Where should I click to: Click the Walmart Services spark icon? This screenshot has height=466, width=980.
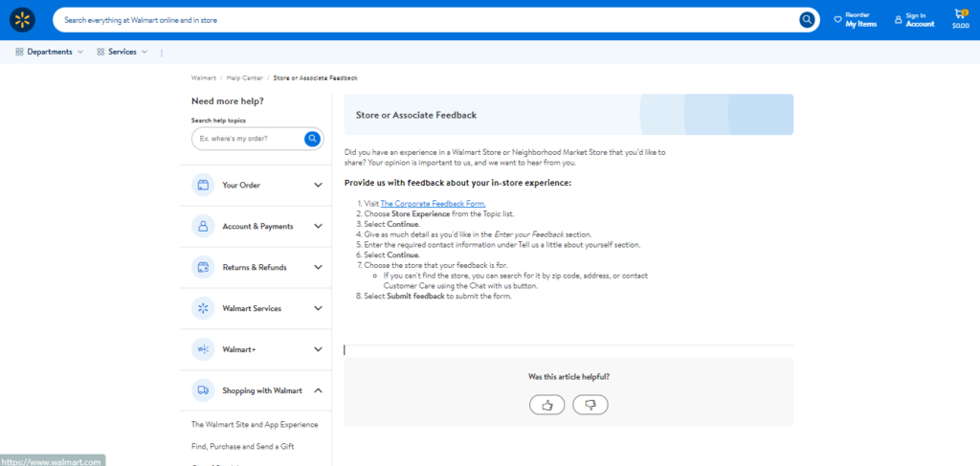pyautogui.click(x=203, y=308)
